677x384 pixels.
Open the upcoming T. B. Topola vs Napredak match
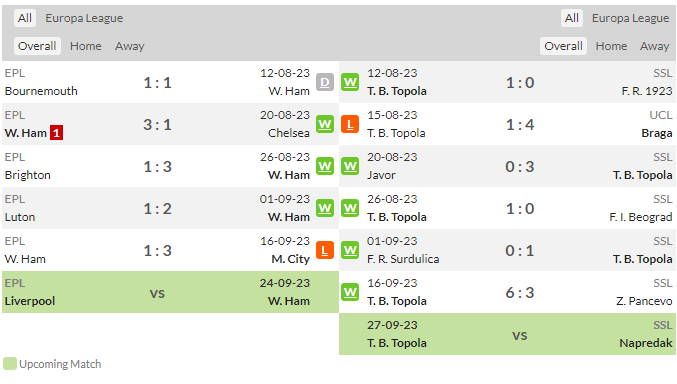(x=507, y=334)
